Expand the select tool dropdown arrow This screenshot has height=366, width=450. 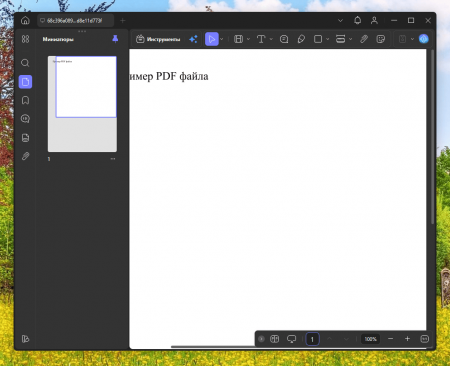coord(222,39)
